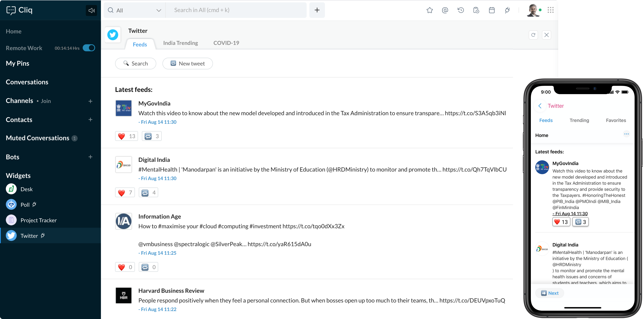This screenshot has height=319, width=644.
Task: Click the Project Tracker widget icon
Action: tap(11, 220)
